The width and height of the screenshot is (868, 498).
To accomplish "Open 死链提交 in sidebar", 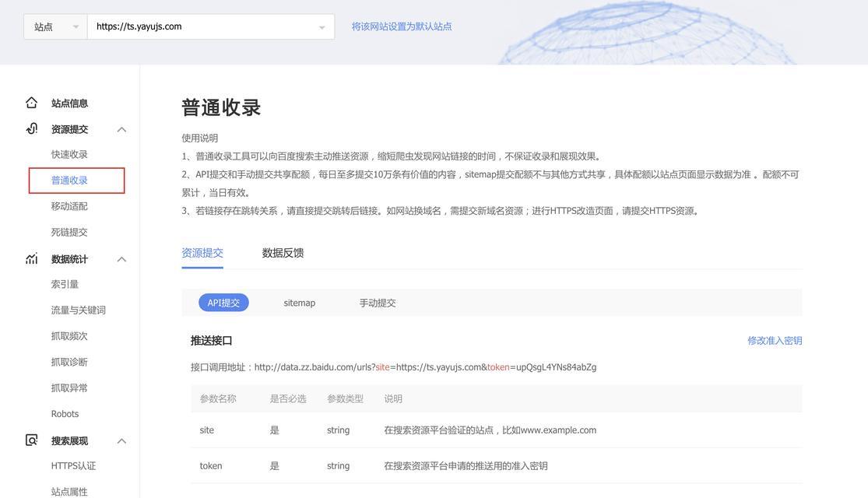I will tap(69, 233).
